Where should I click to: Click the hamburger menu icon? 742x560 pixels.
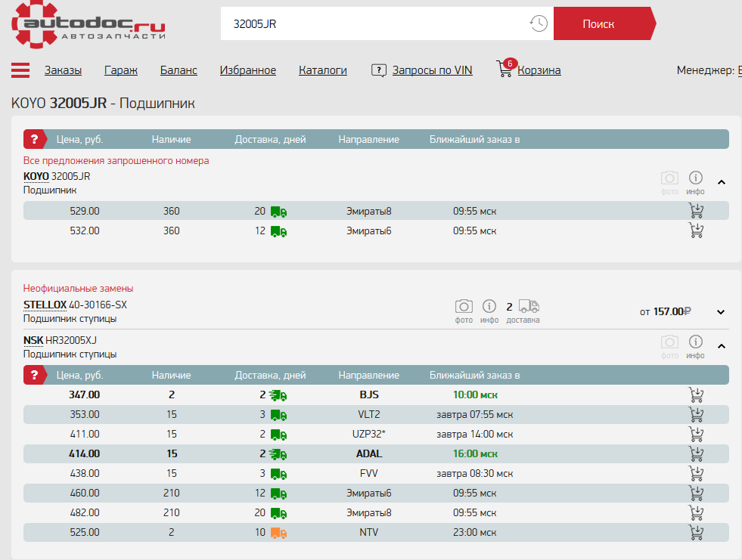tap(20, 70)
